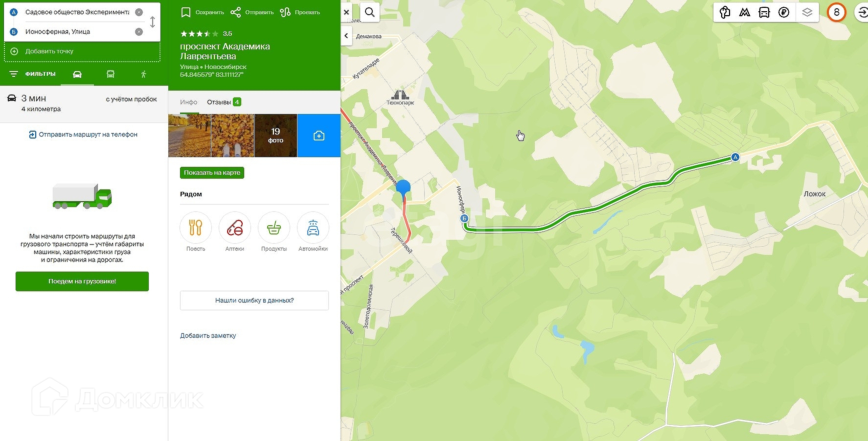Open map layers stack icon
This screenshot has width=868, height=441.
(807, 12)
